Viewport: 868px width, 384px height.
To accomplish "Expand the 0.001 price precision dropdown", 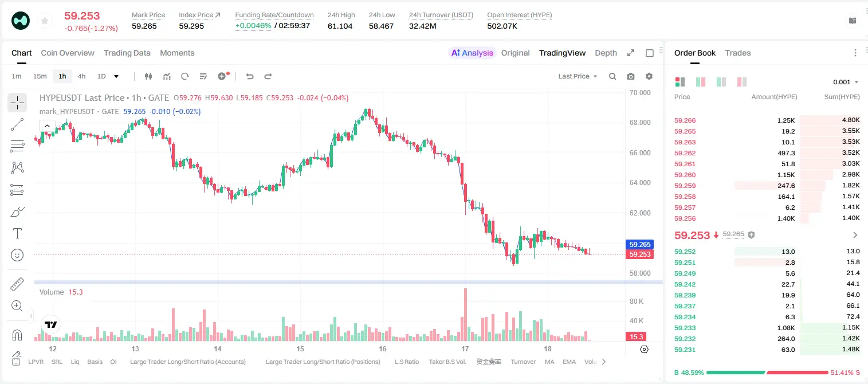I will [x=846, y=82].
